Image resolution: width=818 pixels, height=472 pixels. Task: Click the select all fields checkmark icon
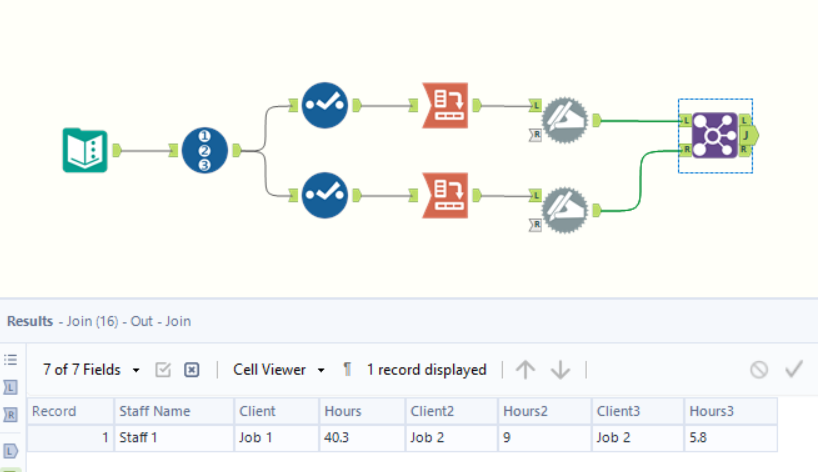163,370
